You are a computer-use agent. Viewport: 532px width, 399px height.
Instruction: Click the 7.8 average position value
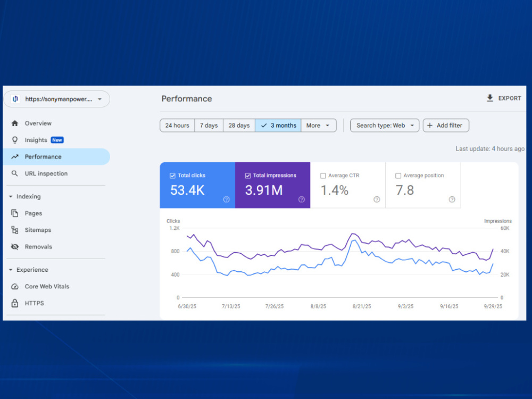pos(405,190)
